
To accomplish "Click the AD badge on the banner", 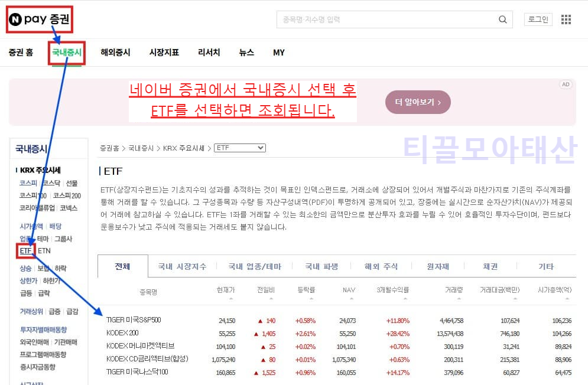I will tap(566, 84).
